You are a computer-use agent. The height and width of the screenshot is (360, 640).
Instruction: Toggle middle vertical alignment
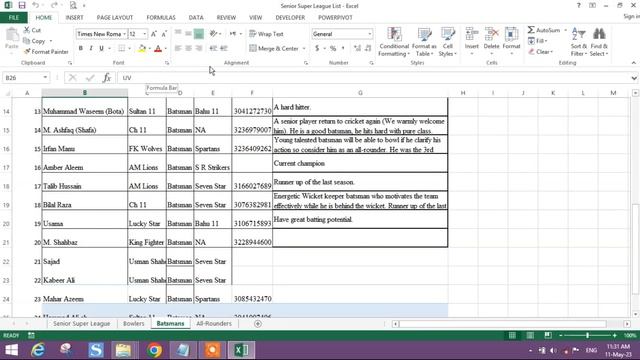(188, 34)
